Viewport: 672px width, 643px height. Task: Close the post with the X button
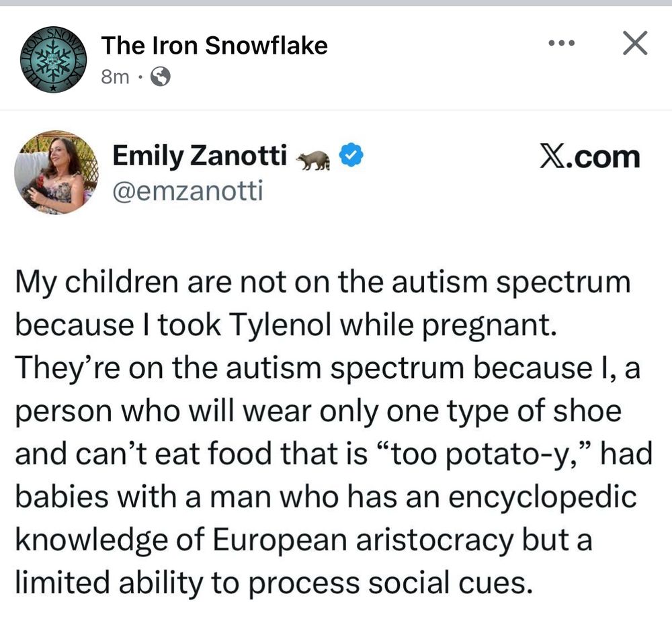[x=634, y=44]
